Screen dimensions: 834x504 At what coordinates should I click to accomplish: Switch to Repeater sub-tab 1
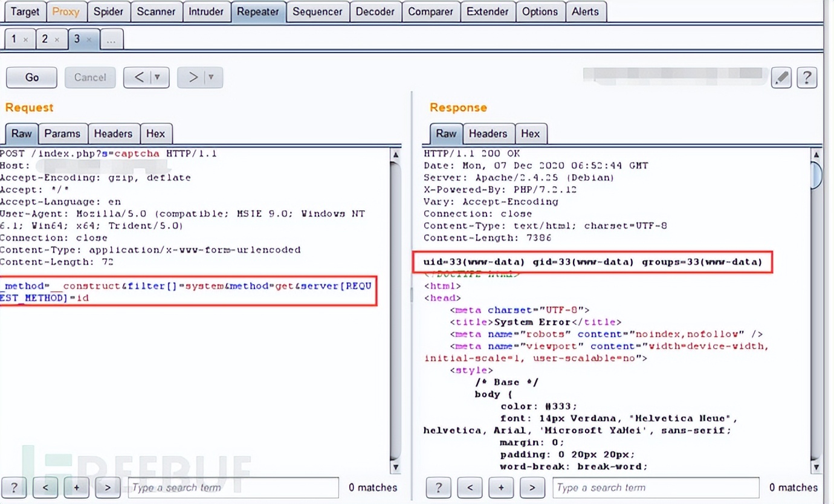(14, 39)
